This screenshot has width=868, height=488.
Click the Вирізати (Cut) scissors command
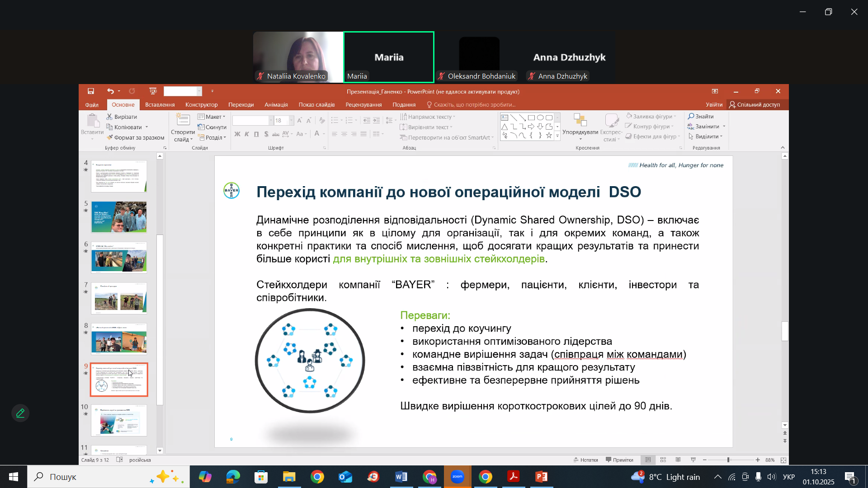(x=122, y=117)
